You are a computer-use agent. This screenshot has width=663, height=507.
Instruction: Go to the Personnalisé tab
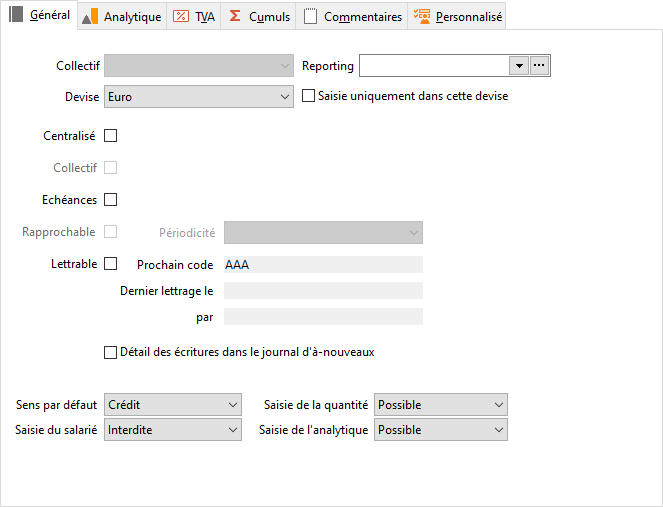pyautogui.click(x=457, y=16)
